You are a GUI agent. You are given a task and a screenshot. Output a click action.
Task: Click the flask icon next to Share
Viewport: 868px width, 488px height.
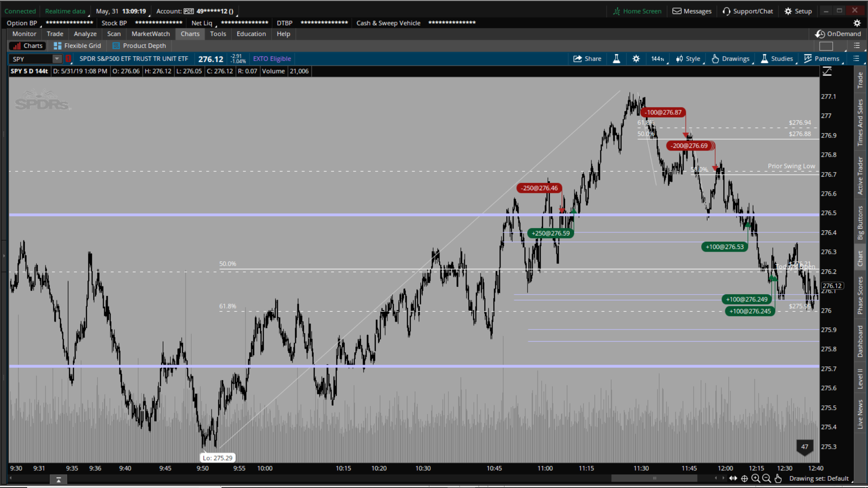616,59
